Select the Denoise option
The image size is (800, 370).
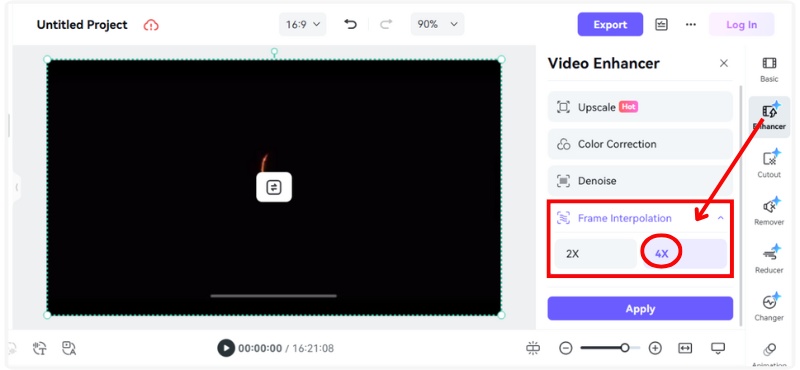tap(640, 181)
